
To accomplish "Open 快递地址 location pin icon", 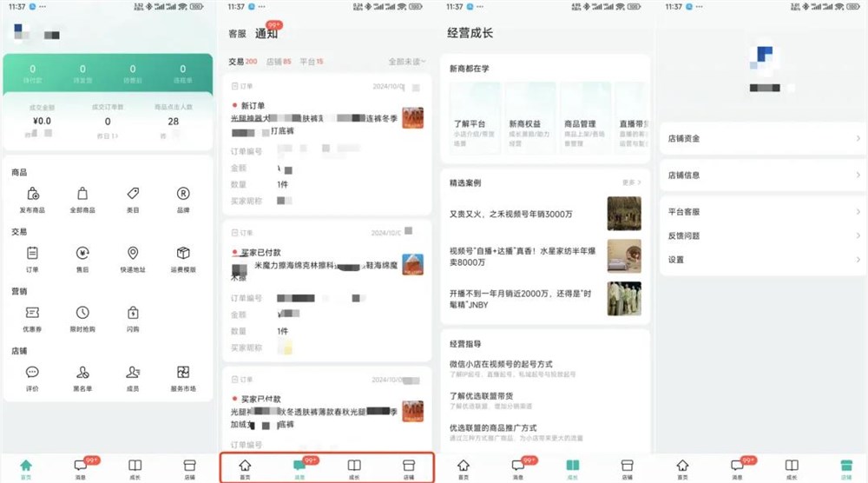I will (x=133, y=253).
